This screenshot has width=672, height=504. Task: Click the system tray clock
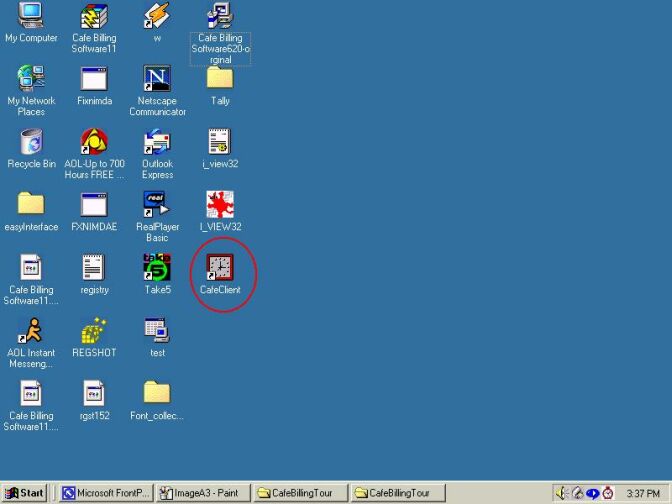642,494
